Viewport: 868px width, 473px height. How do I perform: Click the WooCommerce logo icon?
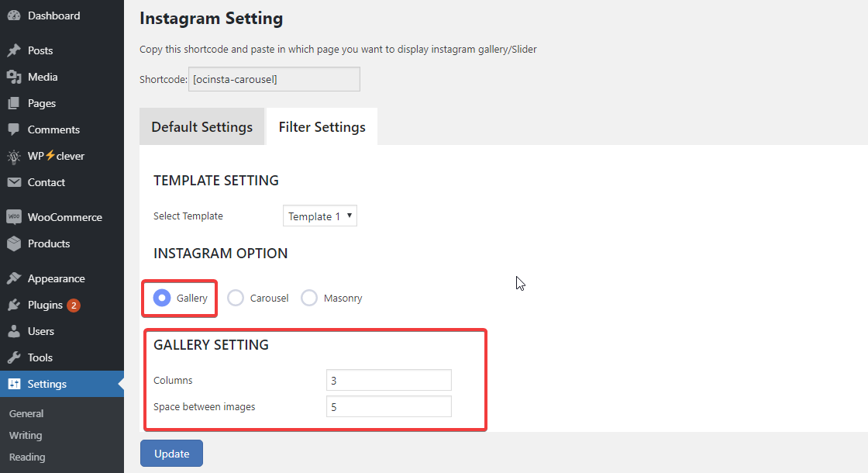(14, 217)
